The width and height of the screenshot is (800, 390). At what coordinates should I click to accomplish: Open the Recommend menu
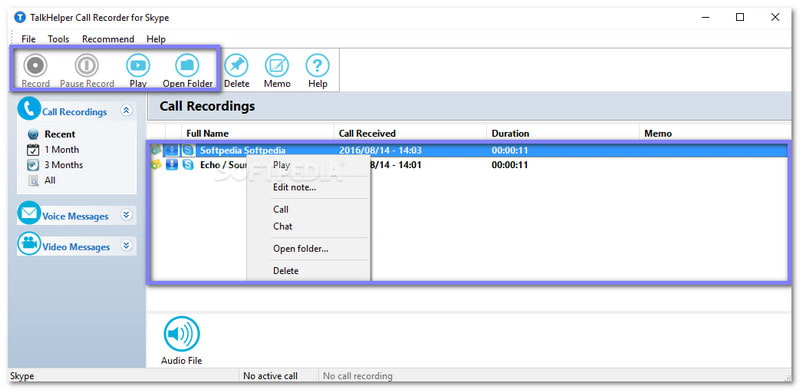tap(108, 39)
